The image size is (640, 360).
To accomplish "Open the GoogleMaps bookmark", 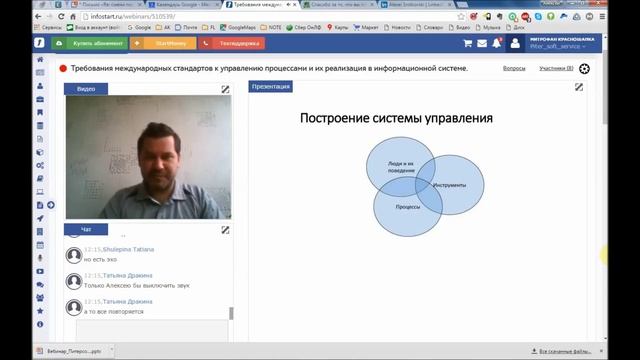I will [x=238, y=27].
